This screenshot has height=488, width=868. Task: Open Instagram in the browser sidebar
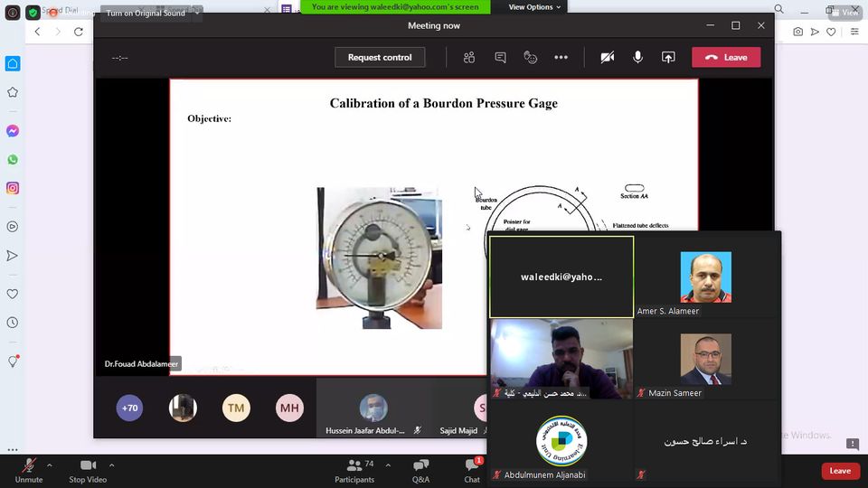13,188
